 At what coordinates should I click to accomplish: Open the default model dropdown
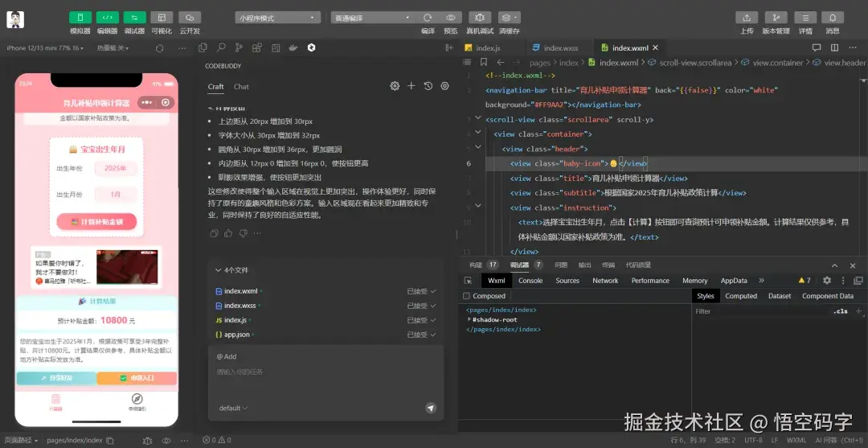(x=233, y=408)
